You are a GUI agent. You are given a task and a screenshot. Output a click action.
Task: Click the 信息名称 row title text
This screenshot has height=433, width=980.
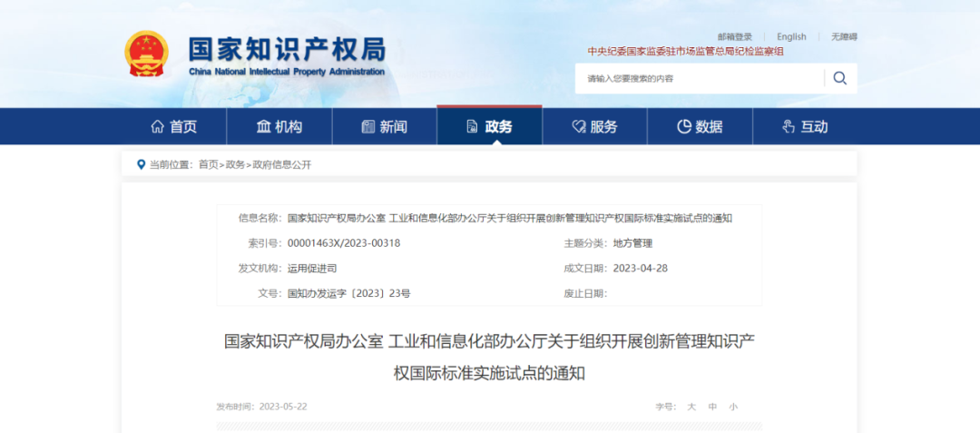510,218
